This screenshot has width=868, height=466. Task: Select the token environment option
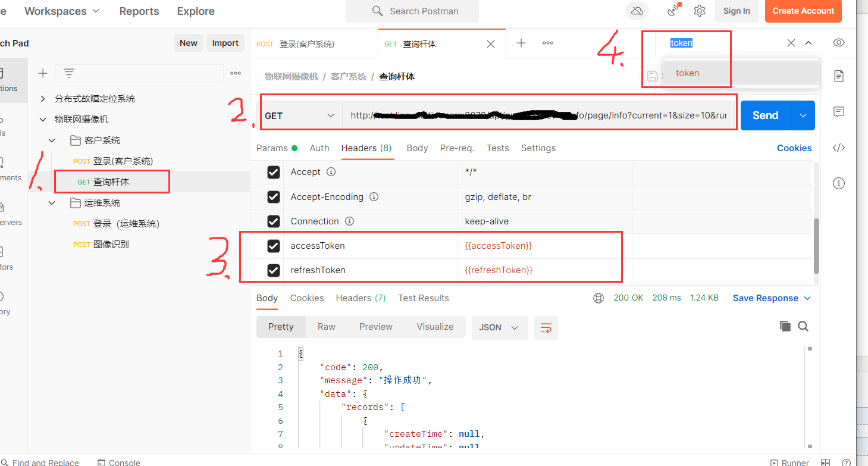click(x=741, y=73)
